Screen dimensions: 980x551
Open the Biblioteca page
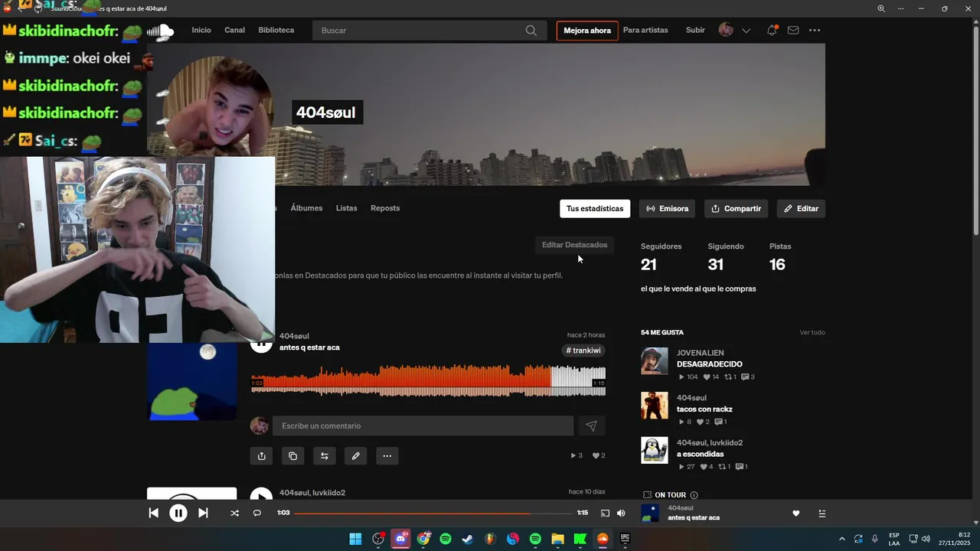click(x=276, y=31)
